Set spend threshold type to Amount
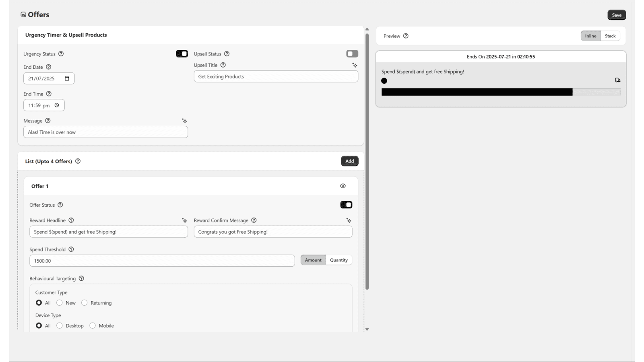Image resolution: width=644 pixels, height=362 pixels. click(x=313, y=260)
